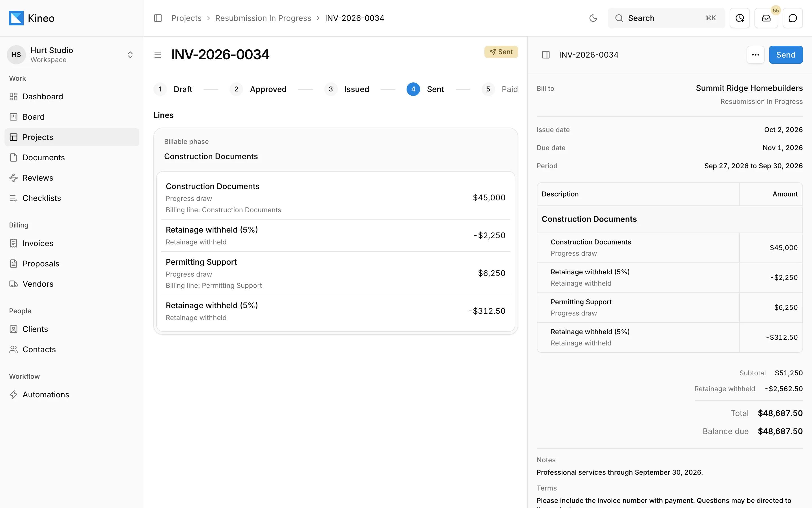Screen dimensions: 812x508
Task: Click the Contacts people icon
Action: coord(14,349)
